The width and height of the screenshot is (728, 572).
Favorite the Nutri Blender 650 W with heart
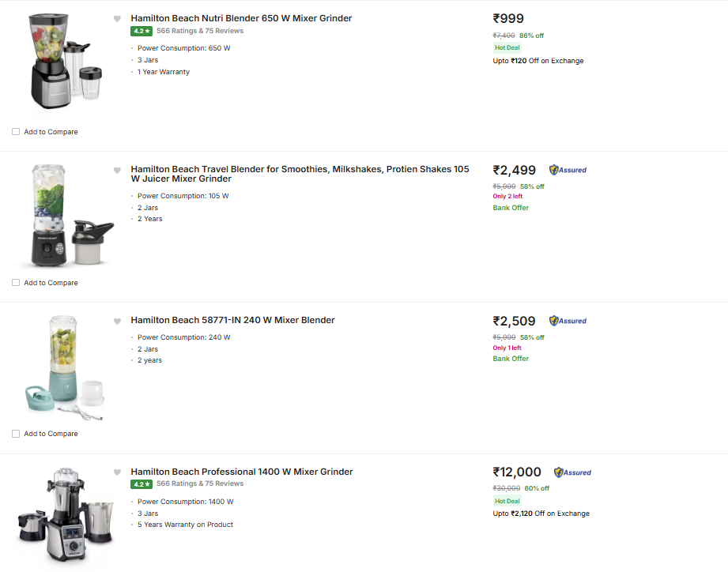(x=117, y=19)
